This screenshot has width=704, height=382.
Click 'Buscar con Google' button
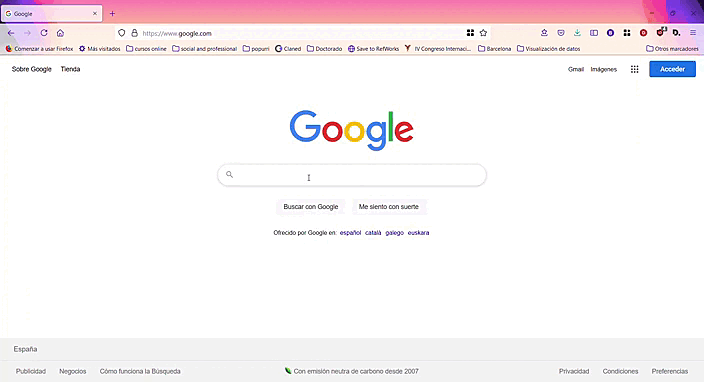coord(311,206)
